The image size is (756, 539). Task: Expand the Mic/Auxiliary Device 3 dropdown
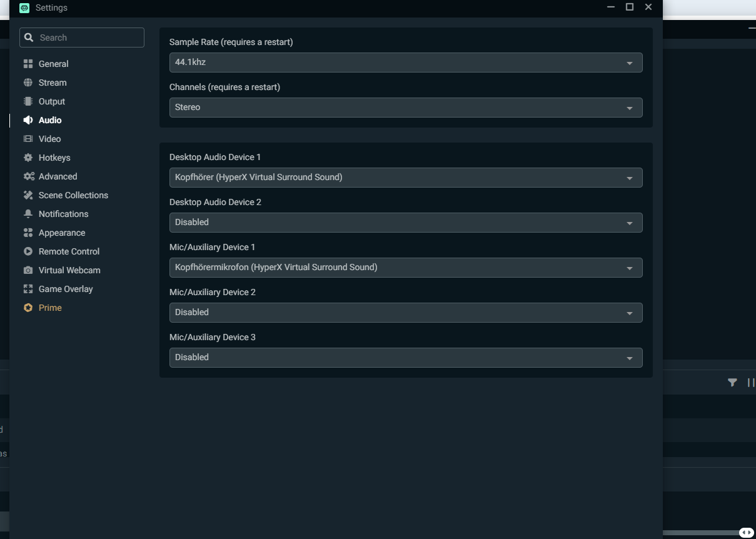click(x=405, y=358)
